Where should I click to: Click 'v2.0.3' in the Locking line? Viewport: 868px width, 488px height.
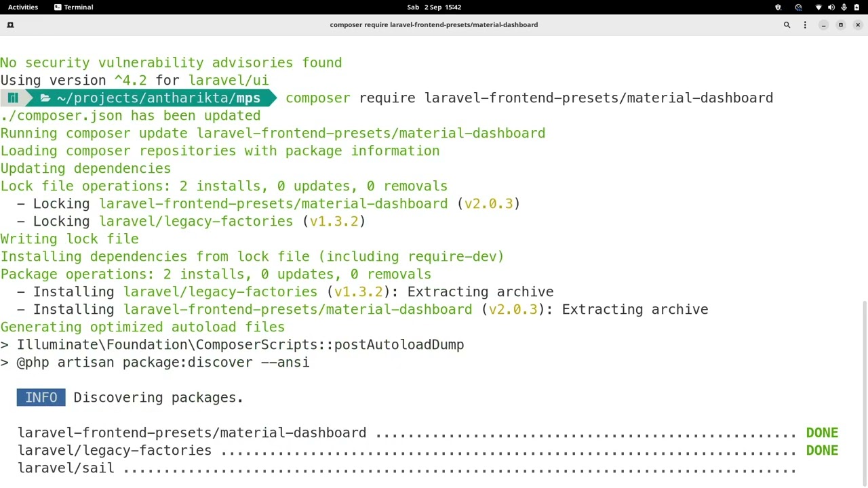coord(489,203)
